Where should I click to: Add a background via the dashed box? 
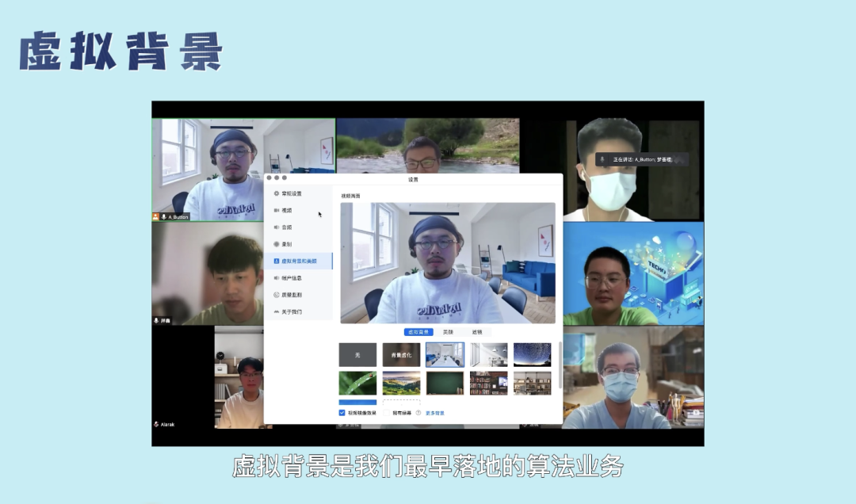tap(401, 403)
